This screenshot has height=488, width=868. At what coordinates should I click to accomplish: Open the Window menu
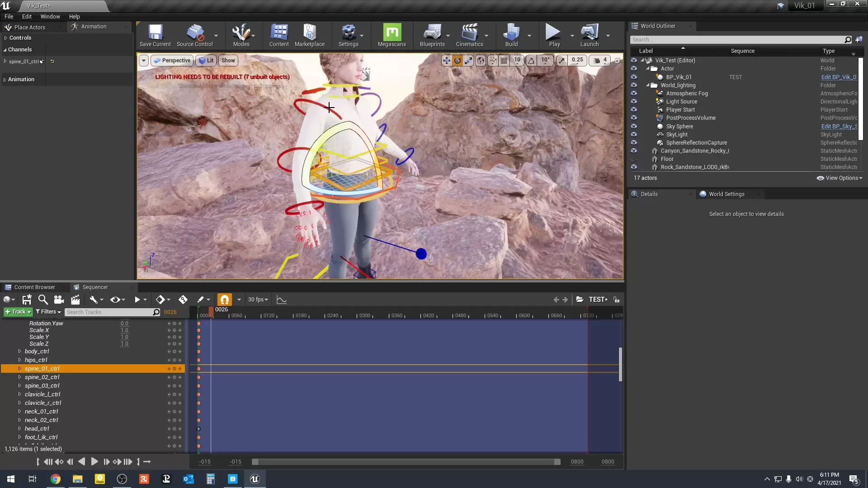pyautogui.click(x=50, y=17)
